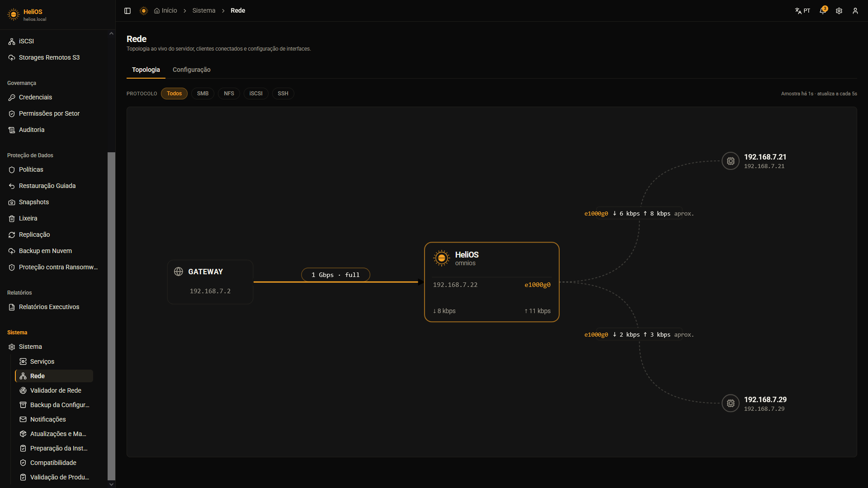Open the notifications bell

pos(823,11)
